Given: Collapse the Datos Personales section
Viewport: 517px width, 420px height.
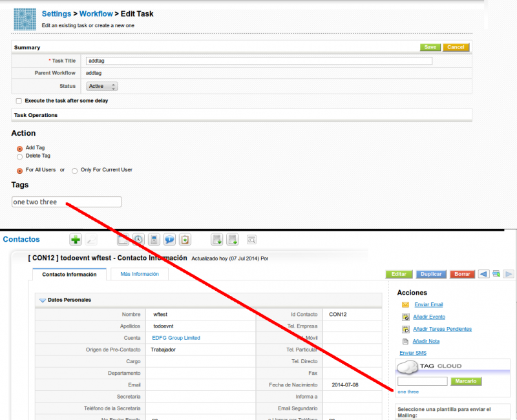Looking at the screenshot, I should tap(42, 300).
